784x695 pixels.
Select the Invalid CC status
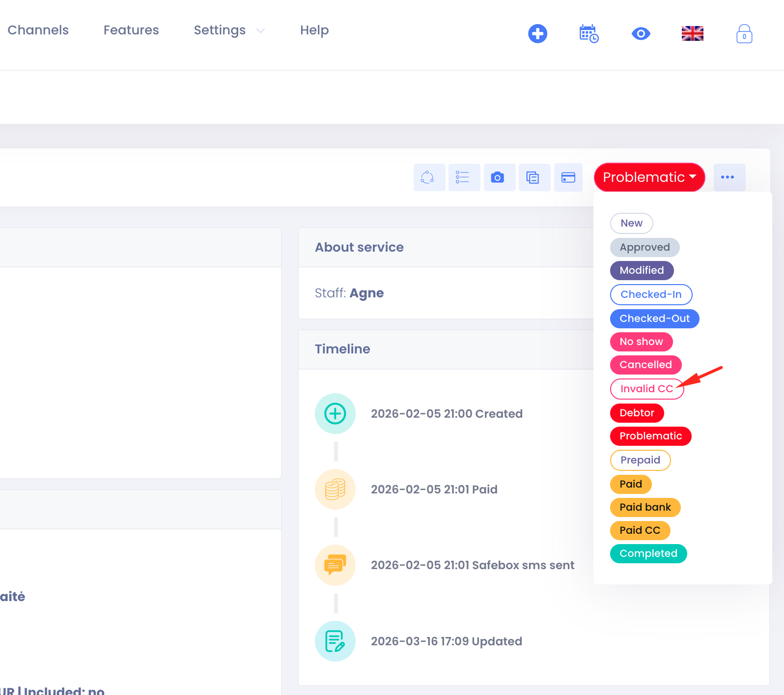[646, 389]
